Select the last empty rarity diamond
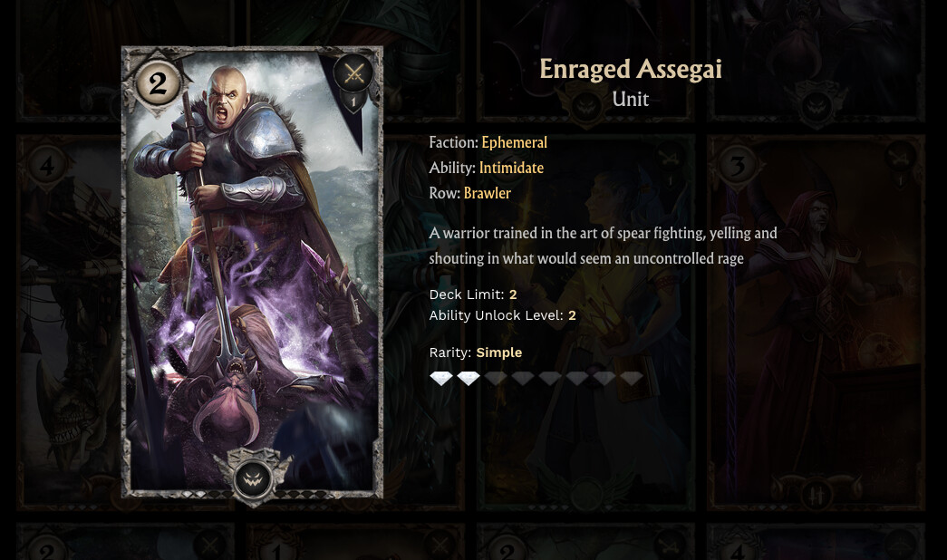The width and height of the screenshot is (947, 560). tap(631, 378)
